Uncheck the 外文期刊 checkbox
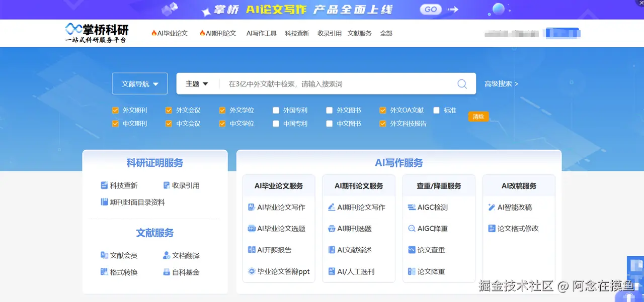 [115, 110]
